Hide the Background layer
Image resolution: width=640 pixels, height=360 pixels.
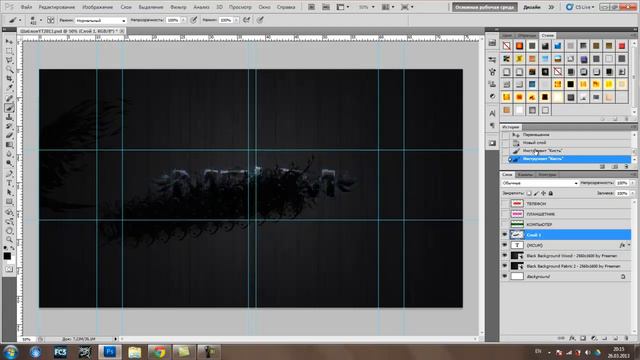[504, 276]
